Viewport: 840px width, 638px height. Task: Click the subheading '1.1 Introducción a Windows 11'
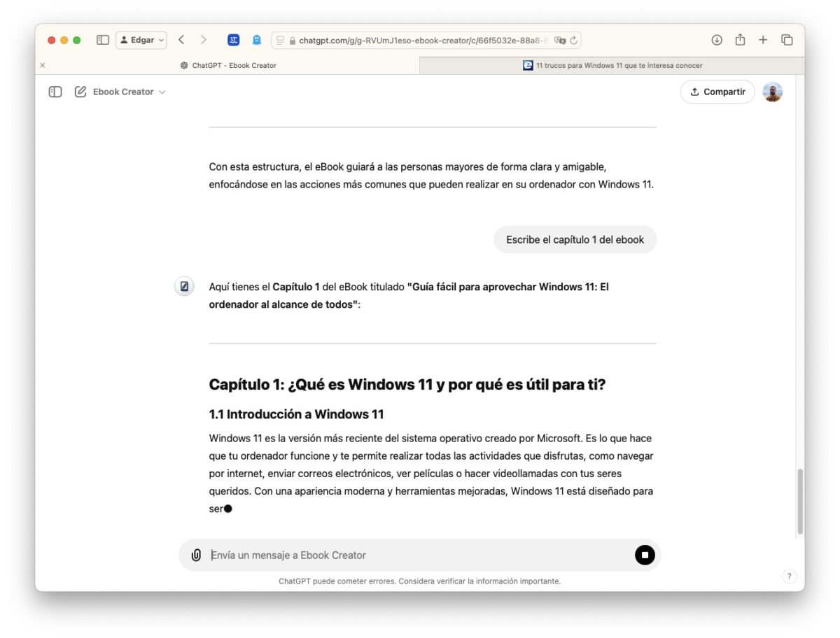pyautogui.click(x=296, y=414)
